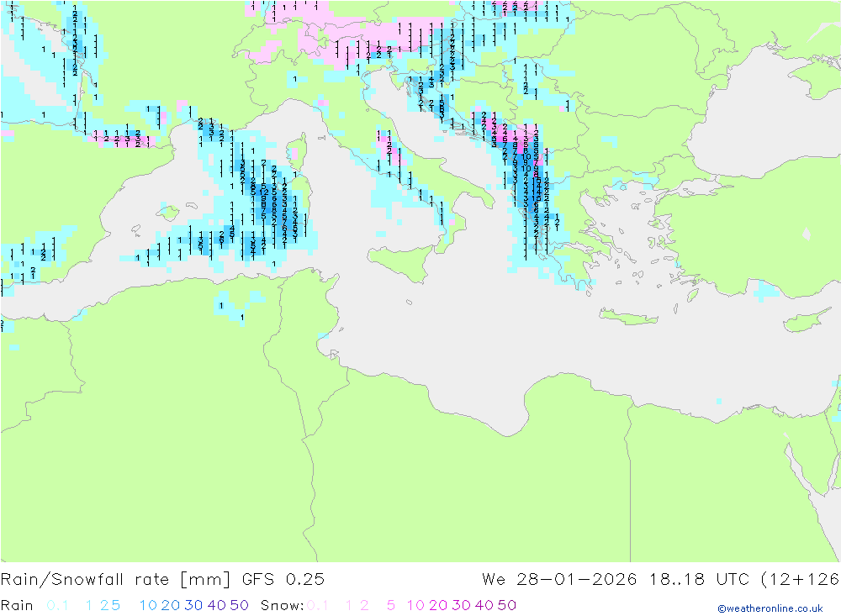Click the 'Rain/Snowfall rate [mm]' map title
This screenshot has height=616, width=841.
point(116,580)
